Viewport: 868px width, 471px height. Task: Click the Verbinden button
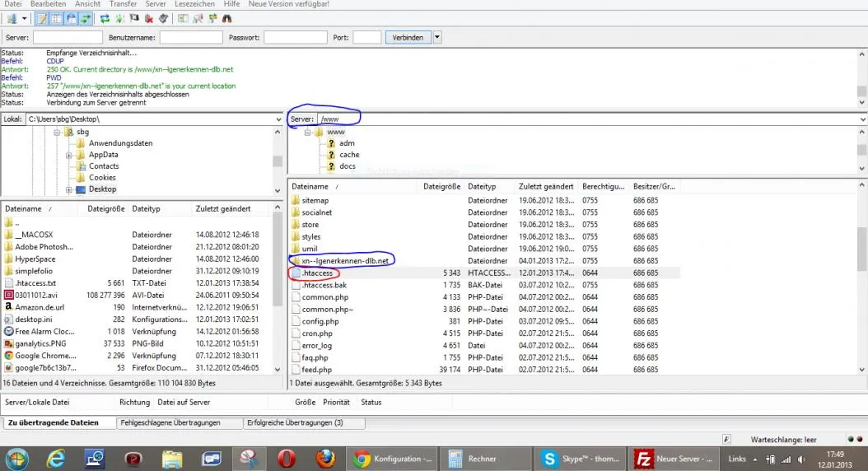click(x=408, y=38)
